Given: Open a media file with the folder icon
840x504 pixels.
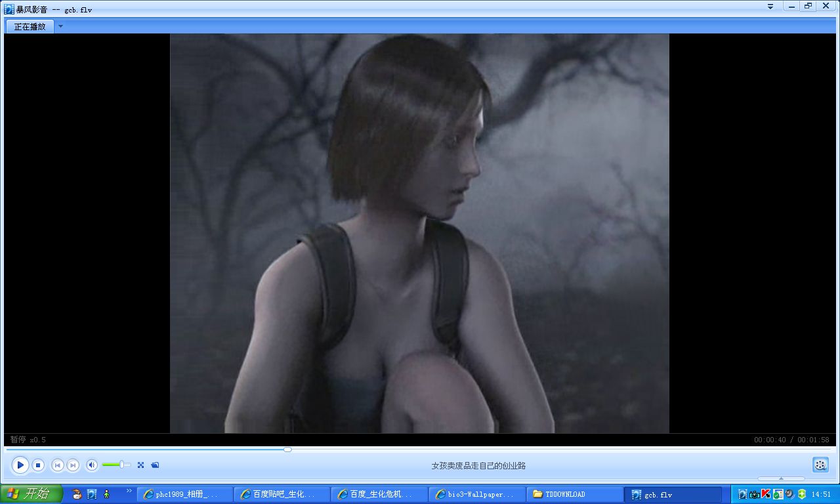Looking at the screenshot, I should 155,465.
